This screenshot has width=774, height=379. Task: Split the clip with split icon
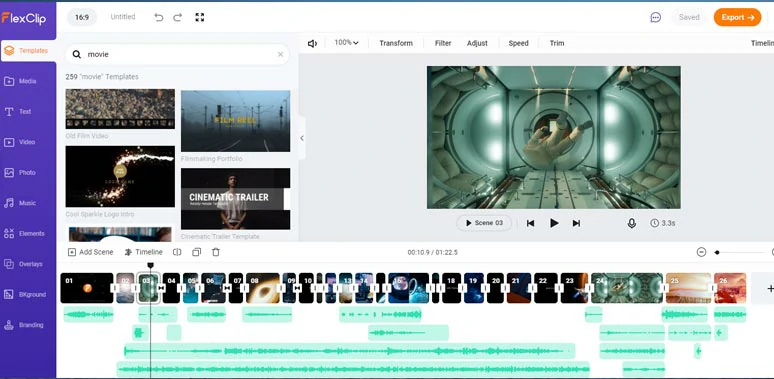click(177, 252)
